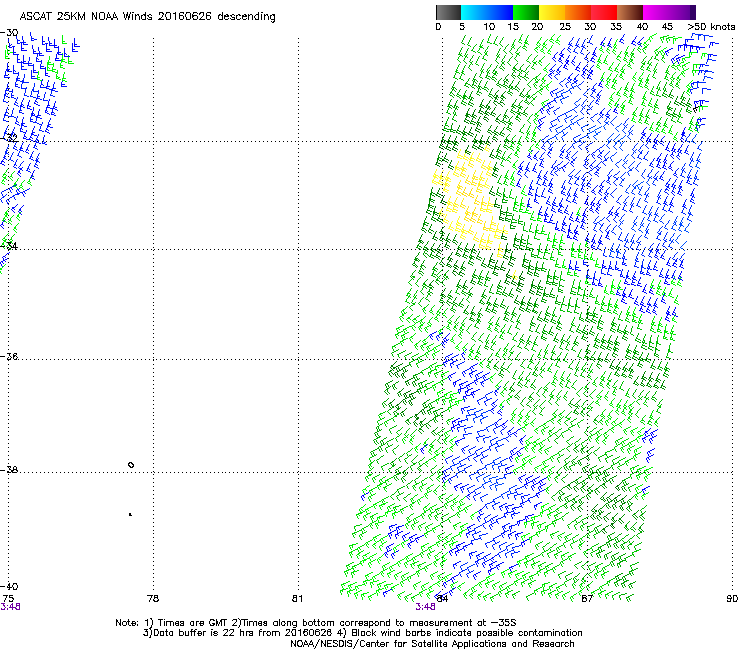
Task: Select the red 30–35 knot color bar segment
Action: 604,12
